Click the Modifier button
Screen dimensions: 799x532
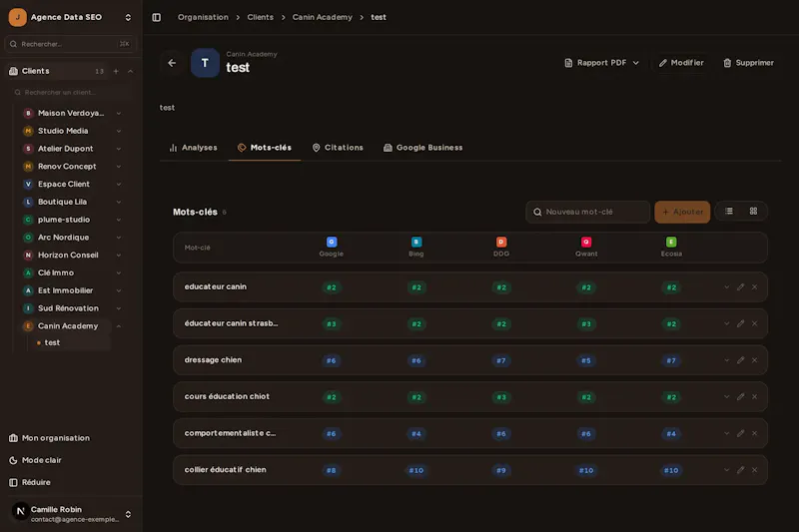coord(681,63)
